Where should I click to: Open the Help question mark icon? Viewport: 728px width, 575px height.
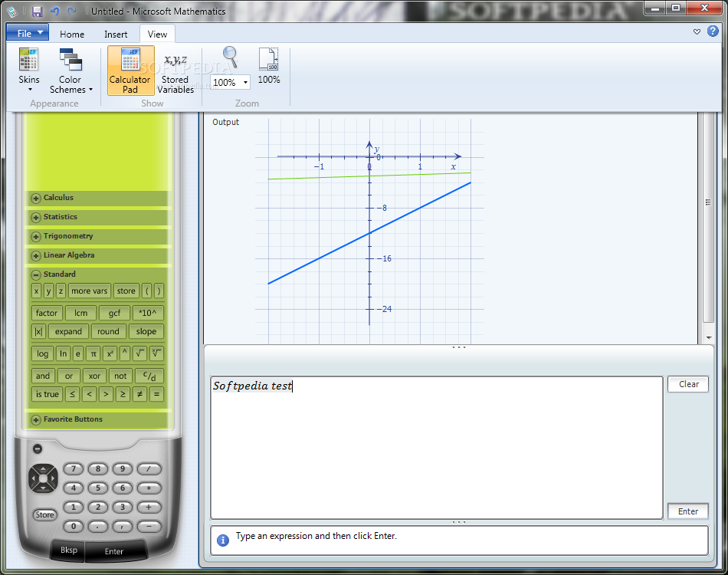[x=713, y=31]
